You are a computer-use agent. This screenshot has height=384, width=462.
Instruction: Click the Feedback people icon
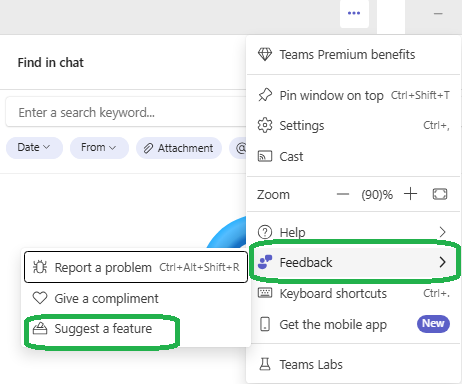click(265, 262)
